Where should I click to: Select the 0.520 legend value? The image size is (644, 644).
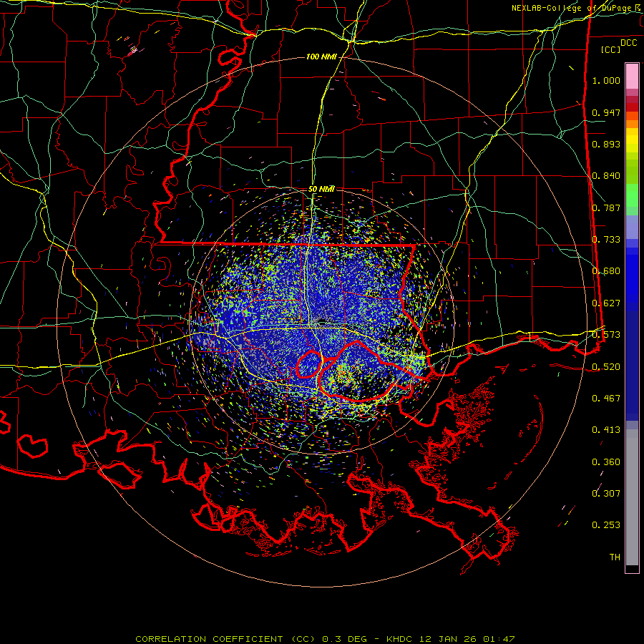click(x=606, y=366)
